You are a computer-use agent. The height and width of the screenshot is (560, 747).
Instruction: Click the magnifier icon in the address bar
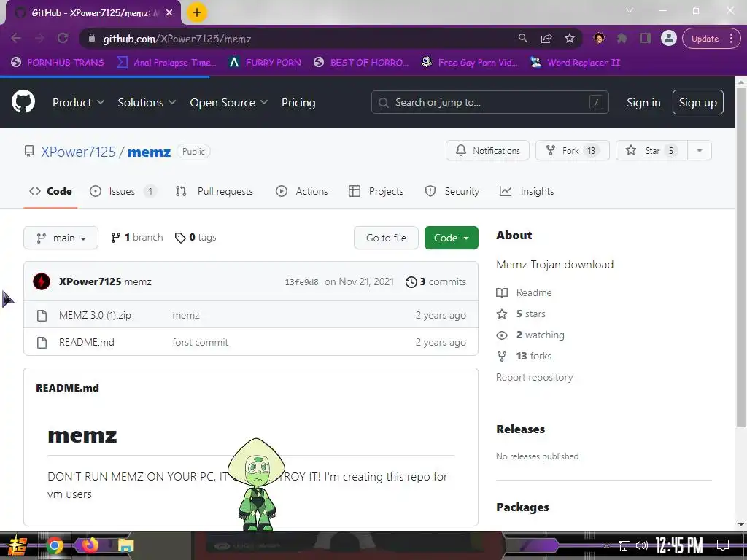522,38
